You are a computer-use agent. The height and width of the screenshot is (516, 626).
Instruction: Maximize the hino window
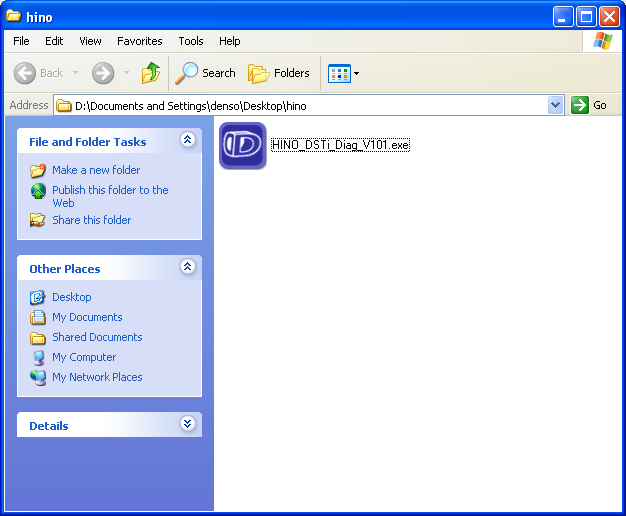586,17
